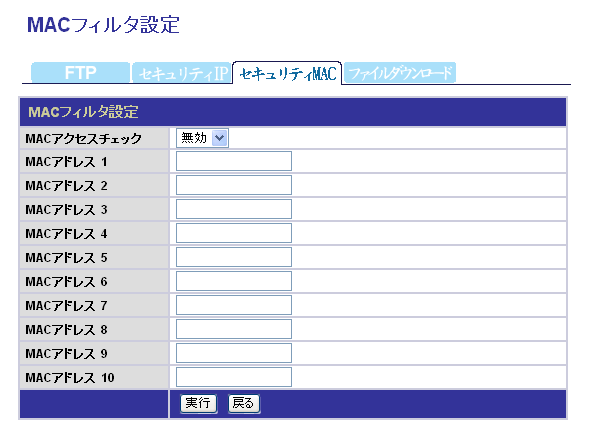Open the FTP tab
594x433 pixels.
(80, 72)
